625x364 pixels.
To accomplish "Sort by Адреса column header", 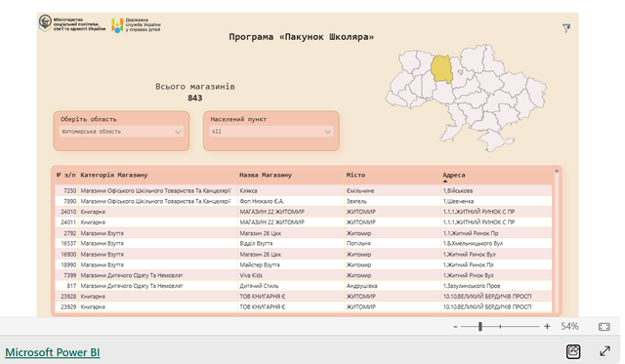I will point(453,175).
